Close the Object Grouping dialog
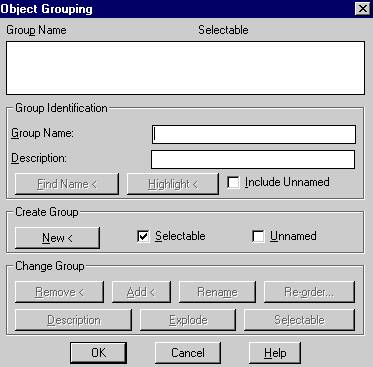Image resolution: width=373 pixels, height=367 pixels. 363,9
